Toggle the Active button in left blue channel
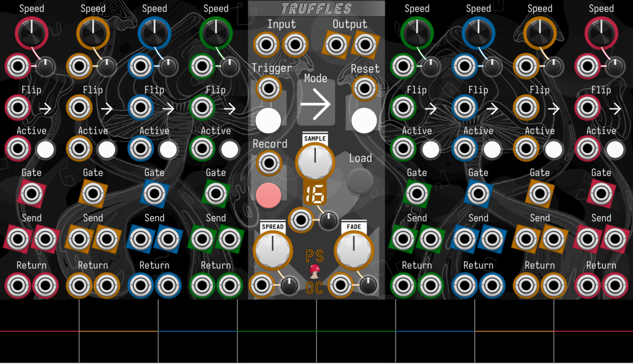 168,149
